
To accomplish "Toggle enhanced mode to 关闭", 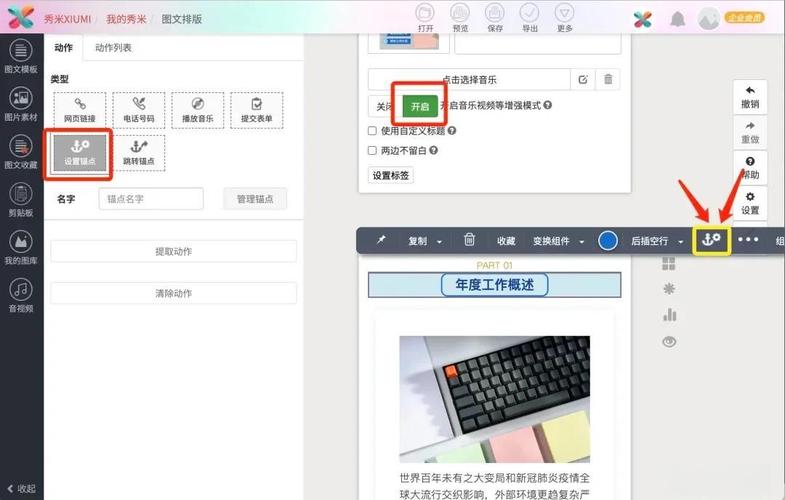I will pyautogui.click(x=384, y=106).
